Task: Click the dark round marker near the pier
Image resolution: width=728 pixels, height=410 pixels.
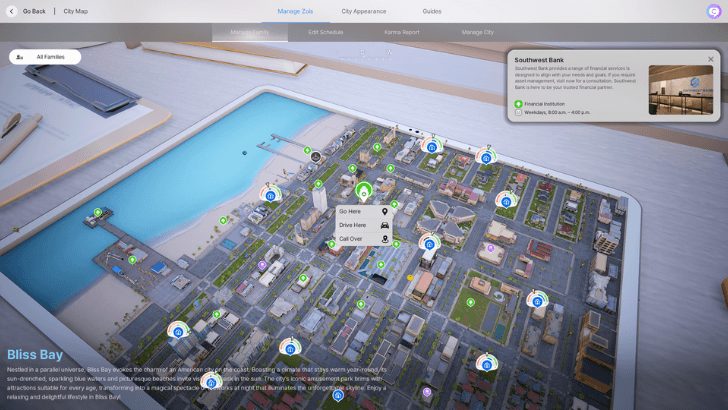Action: (x=315, y=157)
